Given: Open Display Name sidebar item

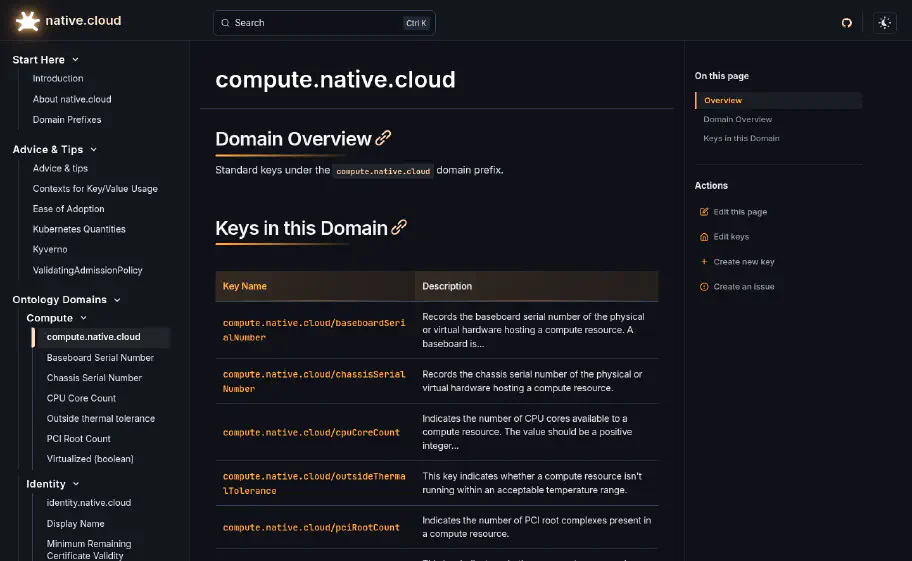Looking at the screenshot, I should 75,524.
